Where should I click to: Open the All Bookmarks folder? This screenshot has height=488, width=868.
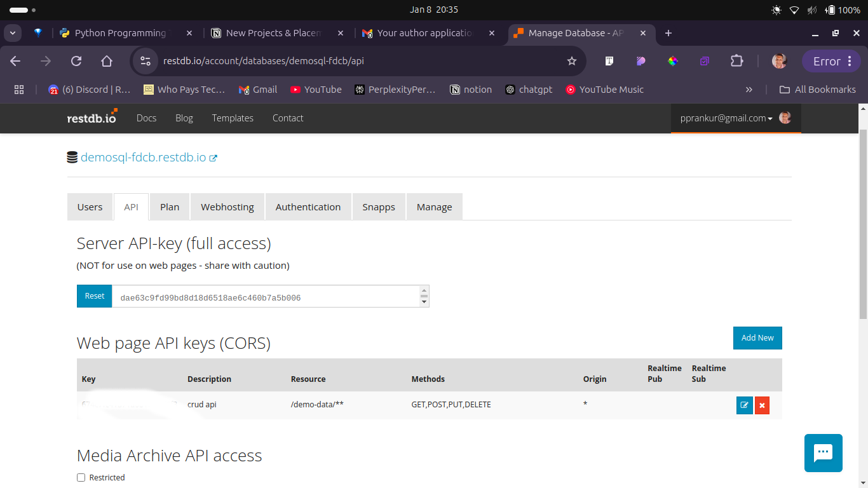pyautogui.click(x=818, y=90)
